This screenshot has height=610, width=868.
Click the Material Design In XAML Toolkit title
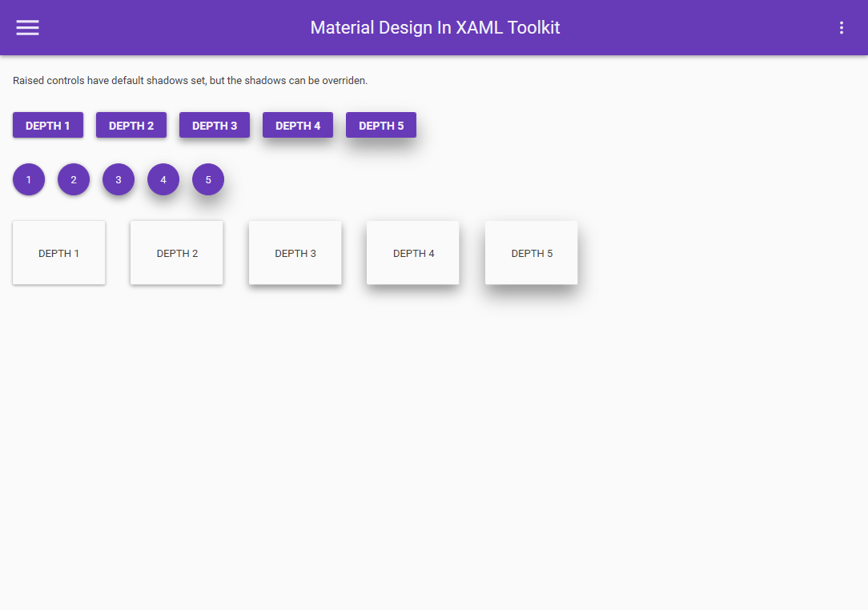435,28
